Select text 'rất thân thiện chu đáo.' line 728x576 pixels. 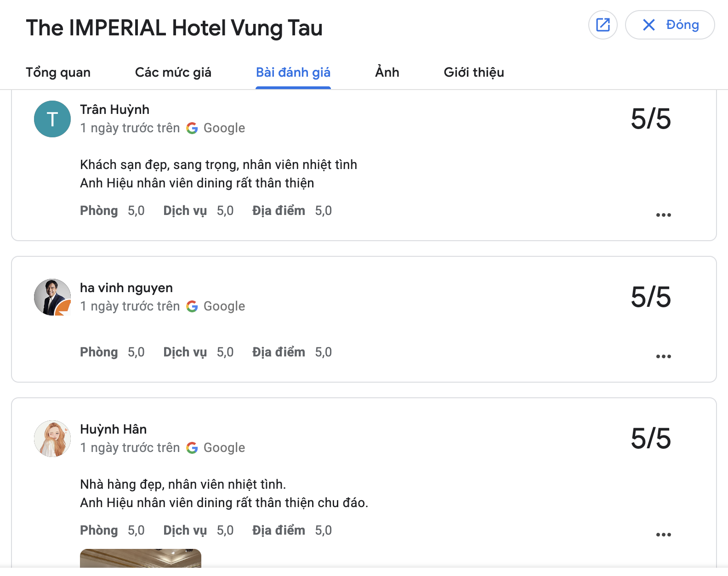tap(224, 503)
